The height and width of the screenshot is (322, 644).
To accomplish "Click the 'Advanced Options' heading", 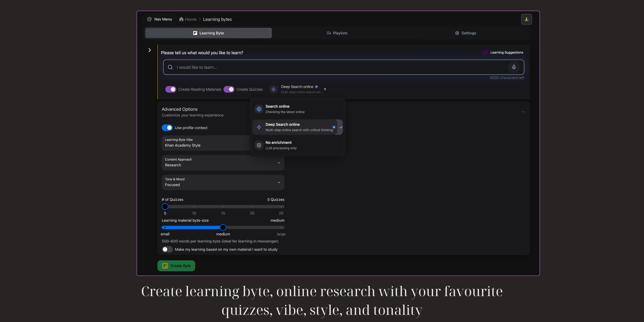I will [x=180, y=109].
